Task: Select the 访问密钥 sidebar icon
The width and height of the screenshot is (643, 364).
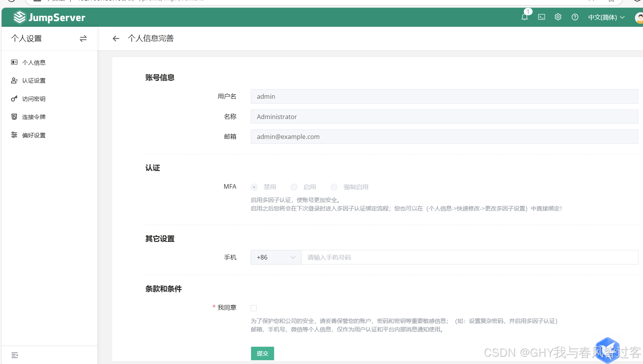Action: 14,98
